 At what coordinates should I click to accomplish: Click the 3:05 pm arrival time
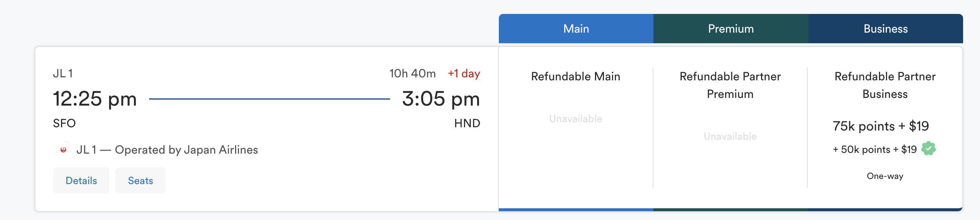click(x=440, y=99)
